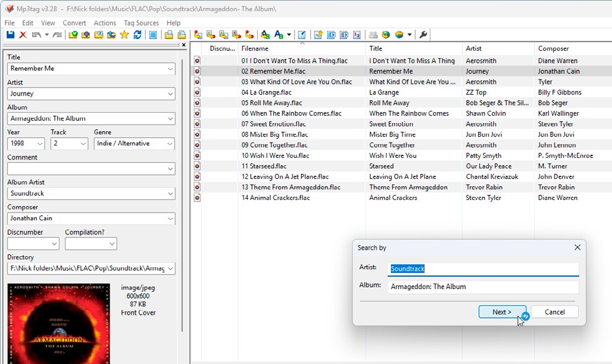Image resolution: width=612 pixels, height=364 pixels.
Task: Close the Search by dialog with X
Action: pos(577,248)
